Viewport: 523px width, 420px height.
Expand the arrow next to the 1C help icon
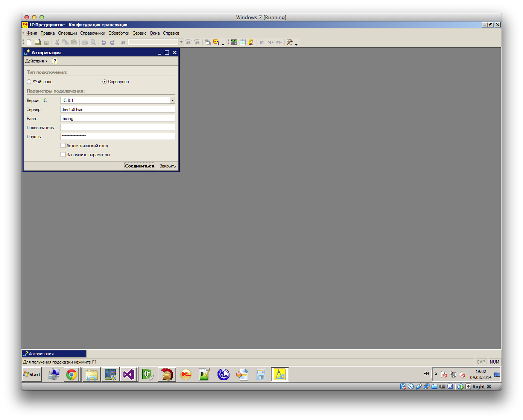tap(223, 44)
